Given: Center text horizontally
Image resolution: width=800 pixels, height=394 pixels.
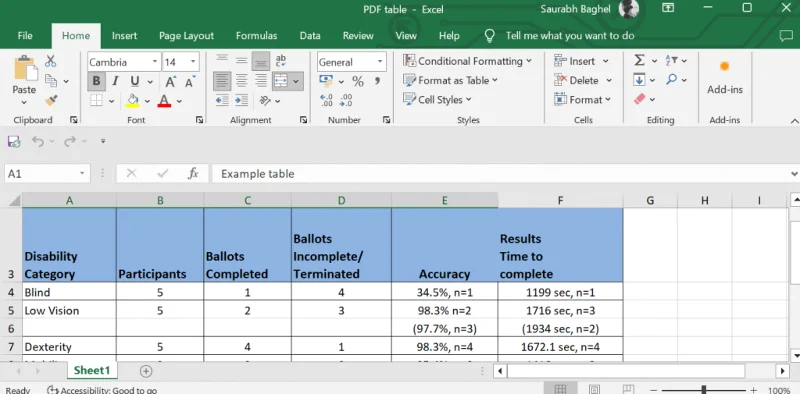Looking at the screenshot, I should tap(241, 81).
